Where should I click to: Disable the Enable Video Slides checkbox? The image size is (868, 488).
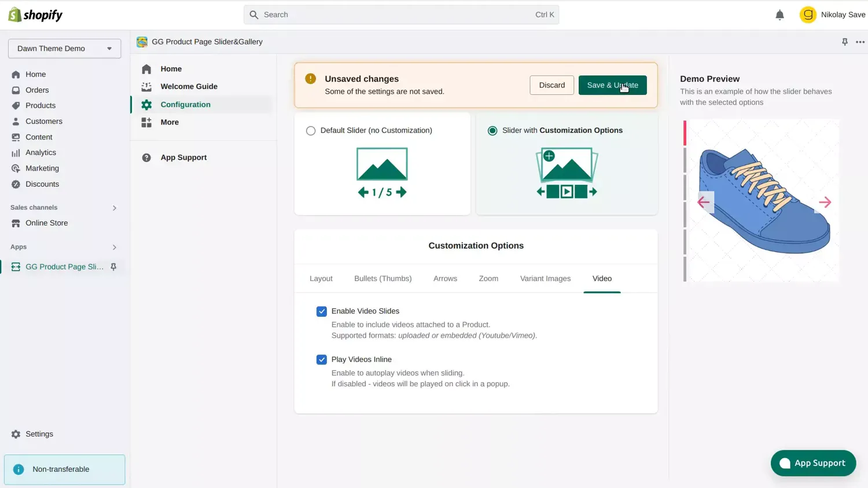click(322, 311)
